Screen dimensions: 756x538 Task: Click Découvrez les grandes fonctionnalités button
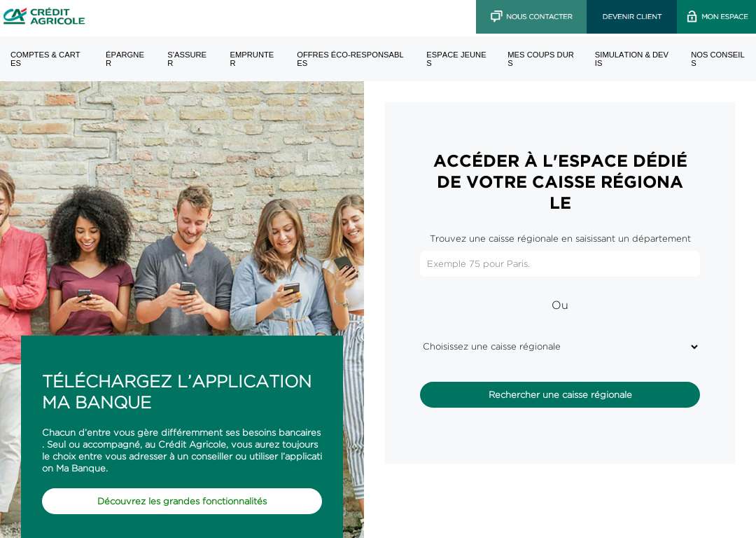(182, 502)
